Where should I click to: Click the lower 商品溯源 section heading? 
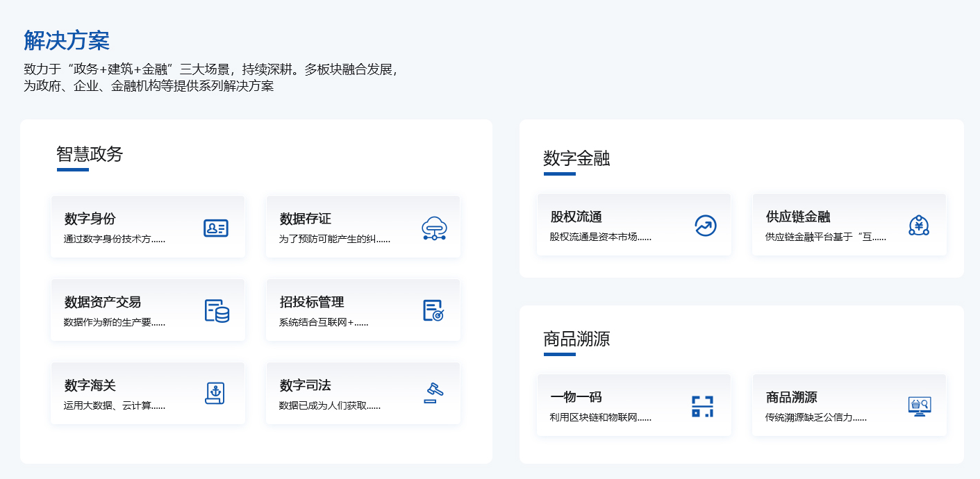[x=576, y=339]
